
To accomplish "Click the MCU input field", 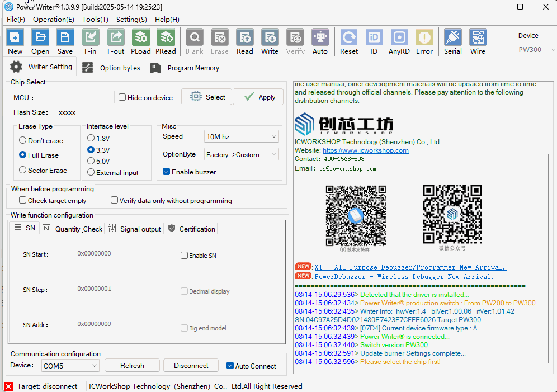I will 78,97.
